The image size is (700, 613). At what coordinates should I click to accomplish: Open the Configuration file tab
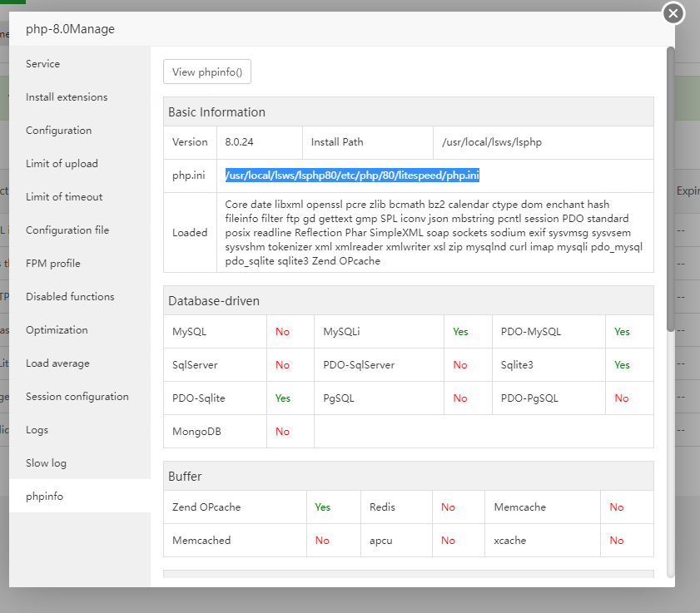point(67,230)
